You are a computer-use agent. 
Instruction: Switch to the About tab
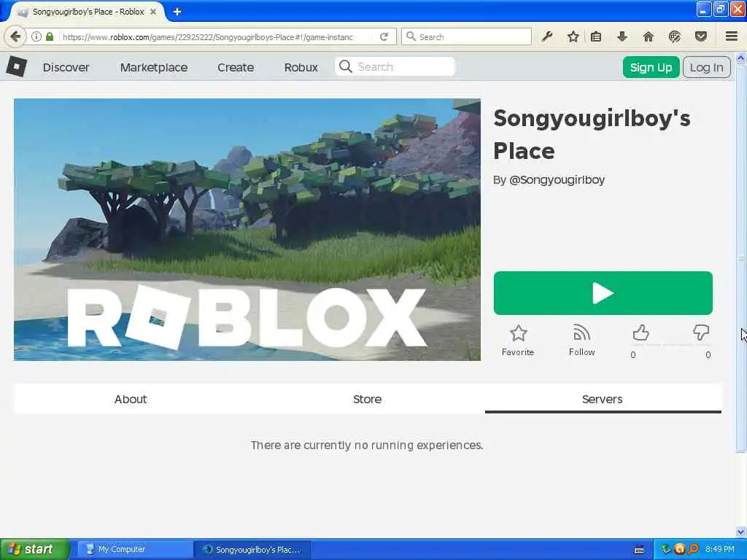[x=131, y=399]
